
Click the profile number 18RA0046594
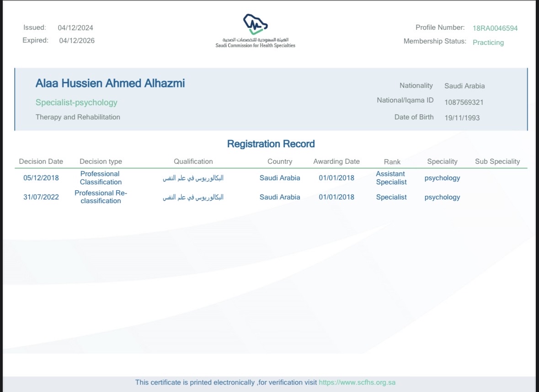[x=495, y=28]
